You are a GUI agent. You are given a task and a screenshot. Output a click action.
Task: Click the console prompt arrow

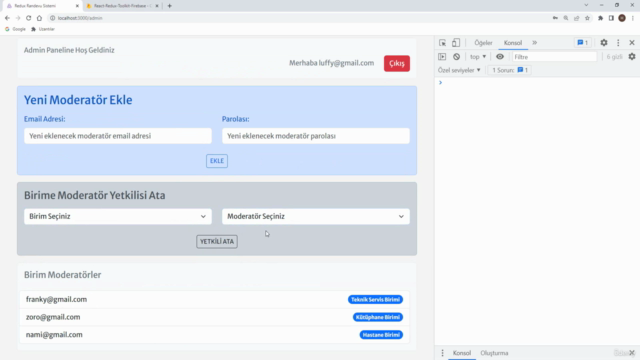440,82
